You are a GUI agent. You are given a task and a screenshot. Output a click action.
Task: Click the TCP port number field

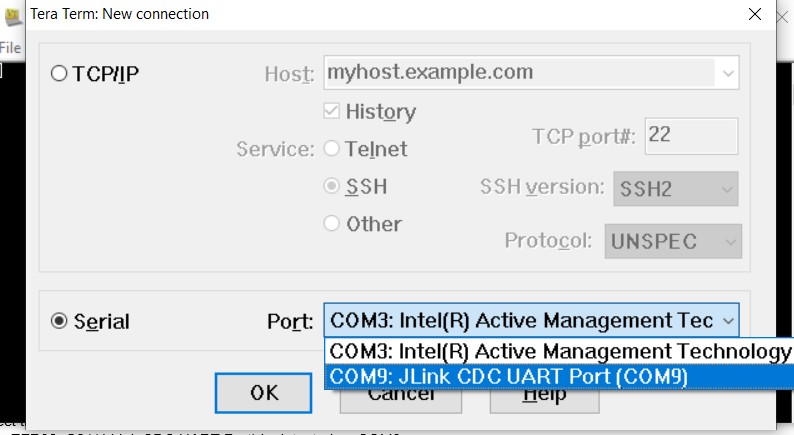tap(691, 134)
